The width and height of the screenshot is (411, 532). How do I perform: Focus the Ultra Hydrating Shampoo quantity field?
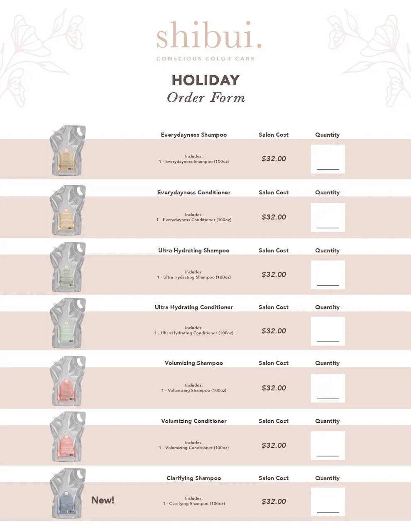(328, 275)
